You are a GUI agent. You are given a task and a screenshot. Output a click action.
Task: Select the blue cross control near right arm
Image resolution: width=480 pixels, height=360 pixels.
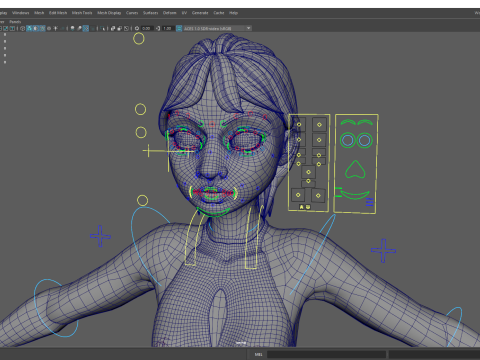(383, 250)
